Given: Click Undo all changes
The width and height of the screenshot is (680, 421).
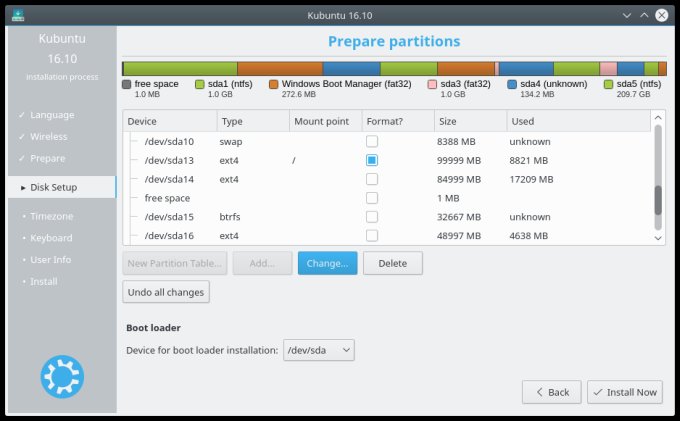Looking at the screenshot, I should point(166,292).
